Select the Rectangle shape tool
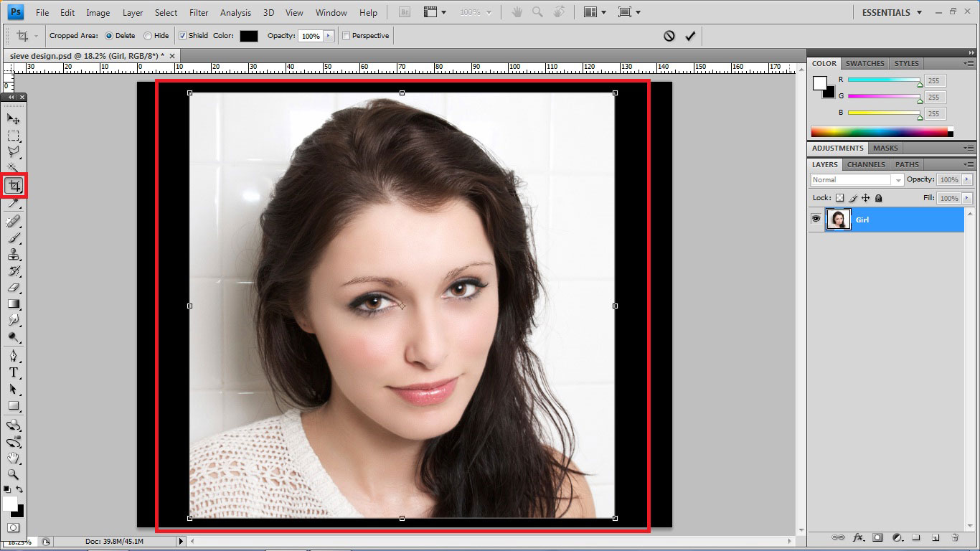 coord(14,405)
